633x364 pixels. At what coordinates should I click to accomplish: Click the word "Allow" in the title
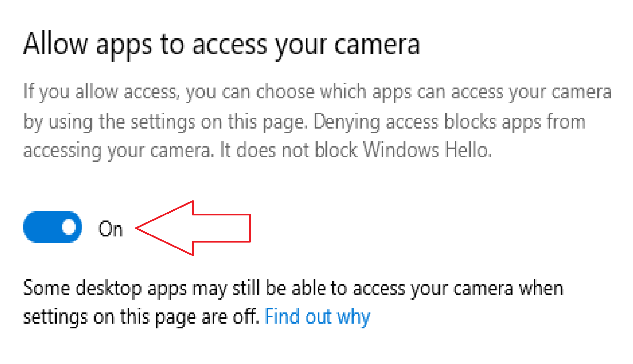tap(55, 43)
